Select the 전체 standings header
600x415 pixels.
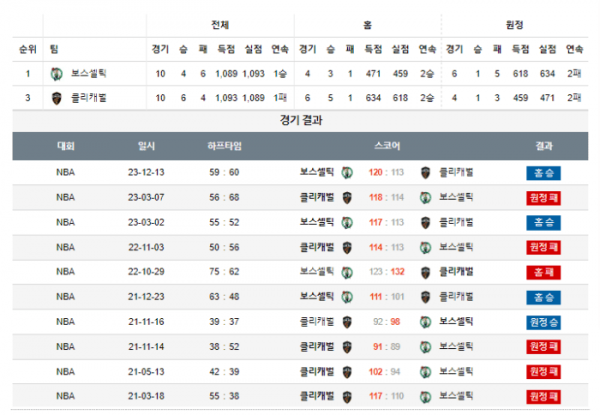pos(220,25)
